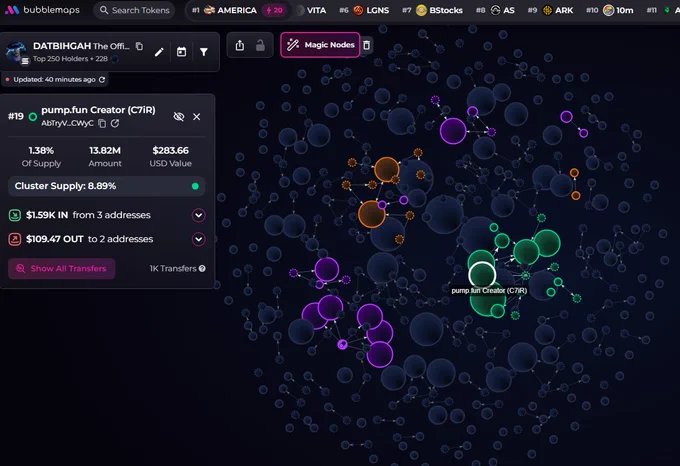Image resolution: width=680 pixels, height=466 pixels.
Task: Expand the $1.59K IN addresses list
Action: click(x=199, y=215)
